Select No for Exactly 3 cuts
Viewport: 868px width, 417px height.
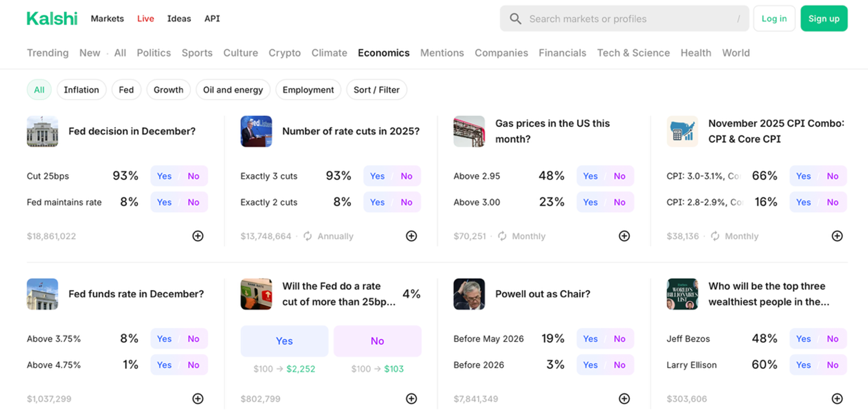(406, 176)
